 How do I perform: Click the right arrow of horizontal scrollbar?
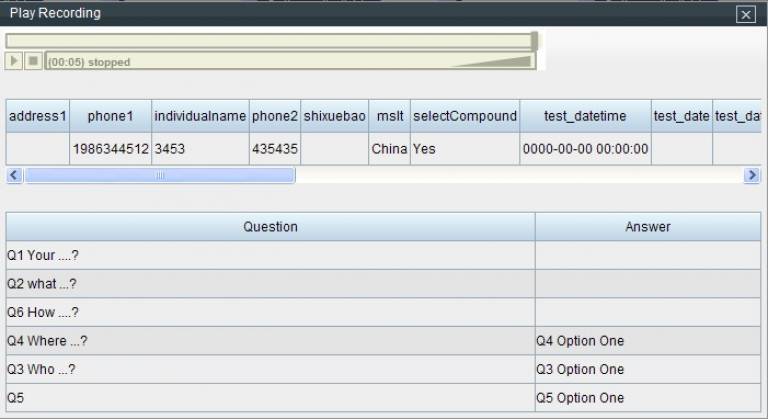(752, 175)
